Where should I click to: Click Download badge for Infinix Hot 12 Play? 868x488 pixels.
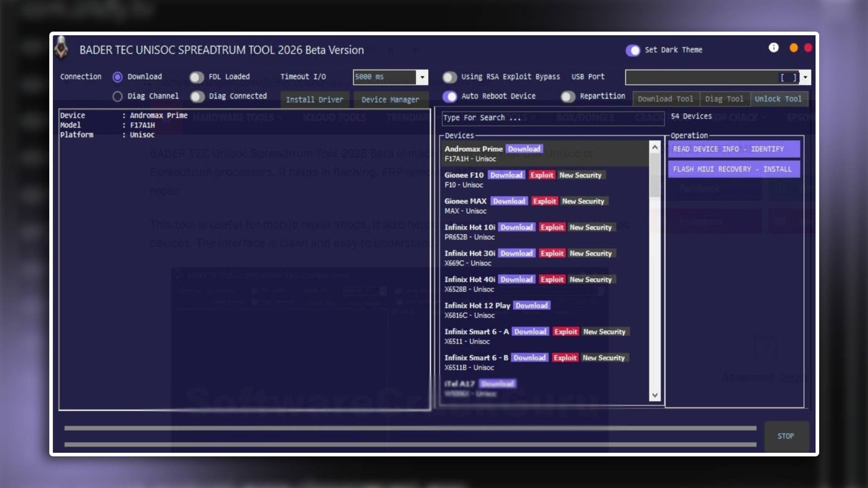[x=531, y=305]
